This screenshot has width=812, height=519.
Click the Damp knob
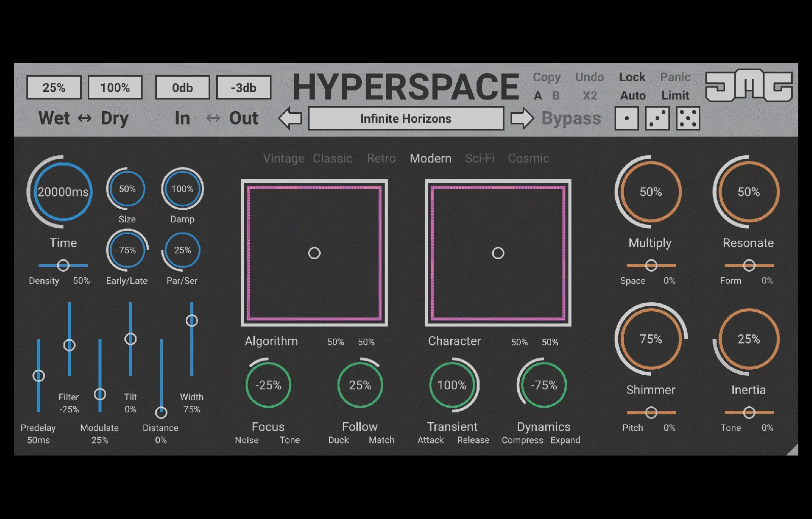182,189
